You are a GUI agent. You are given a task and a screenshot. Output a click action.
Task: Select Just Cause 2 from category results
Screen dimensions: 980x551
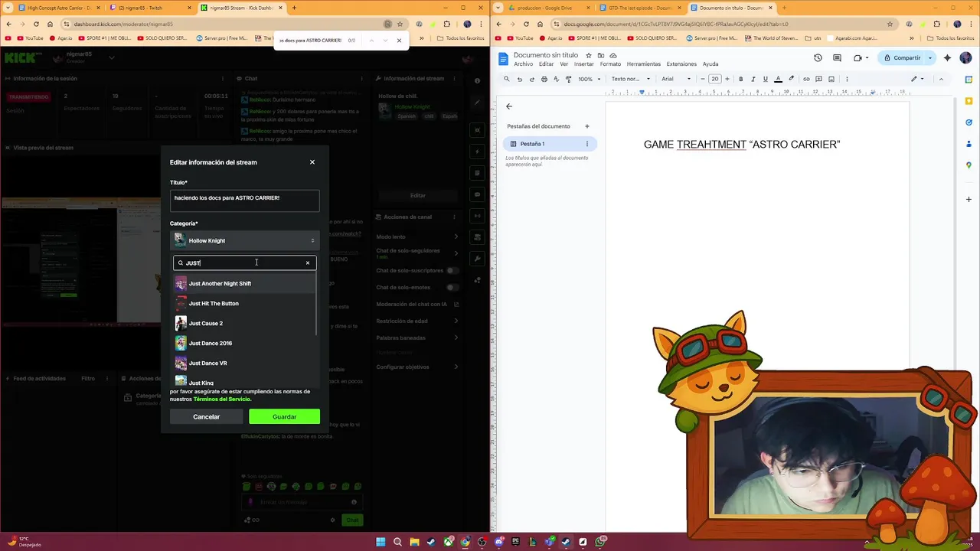(244, 323)
